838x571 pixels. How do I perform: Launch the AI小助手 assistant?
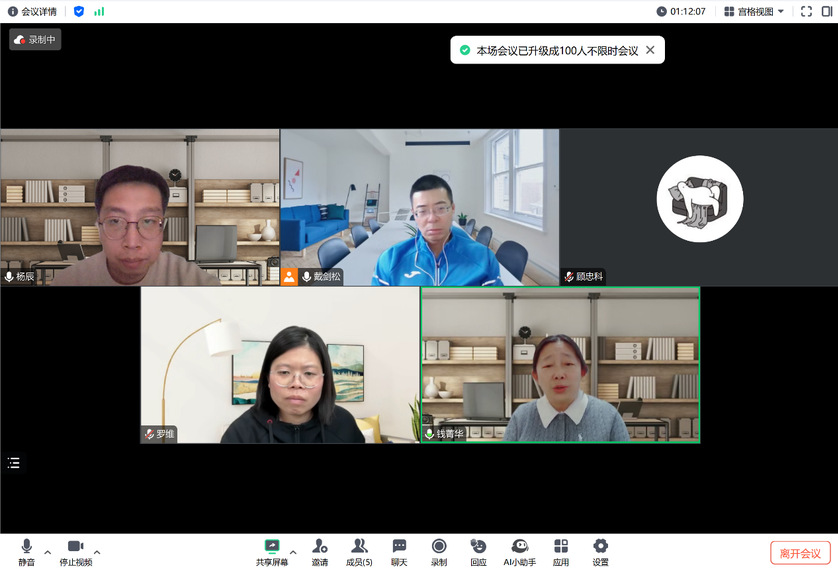519,551
